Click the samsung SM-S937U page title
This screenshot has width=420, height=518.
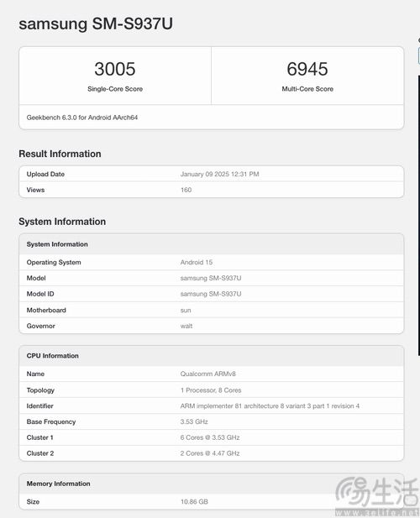(96, 24)
